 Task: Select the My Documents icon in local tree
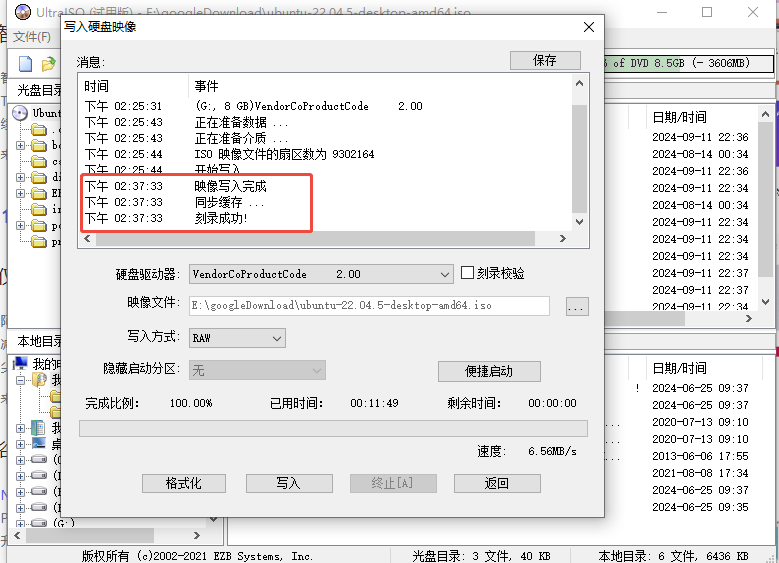38,427
